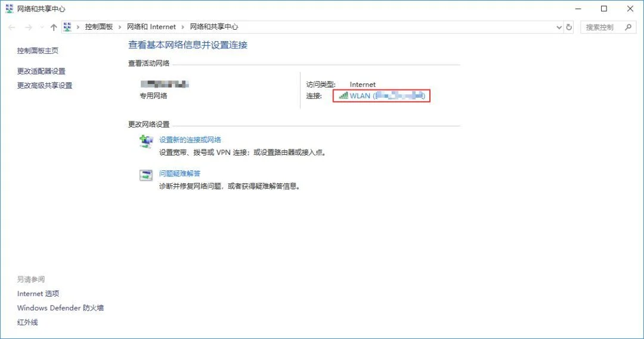Viewport: 644px width, 339px height.
Task: Click the control panel icon in the address bar
Action: point(67,27)
